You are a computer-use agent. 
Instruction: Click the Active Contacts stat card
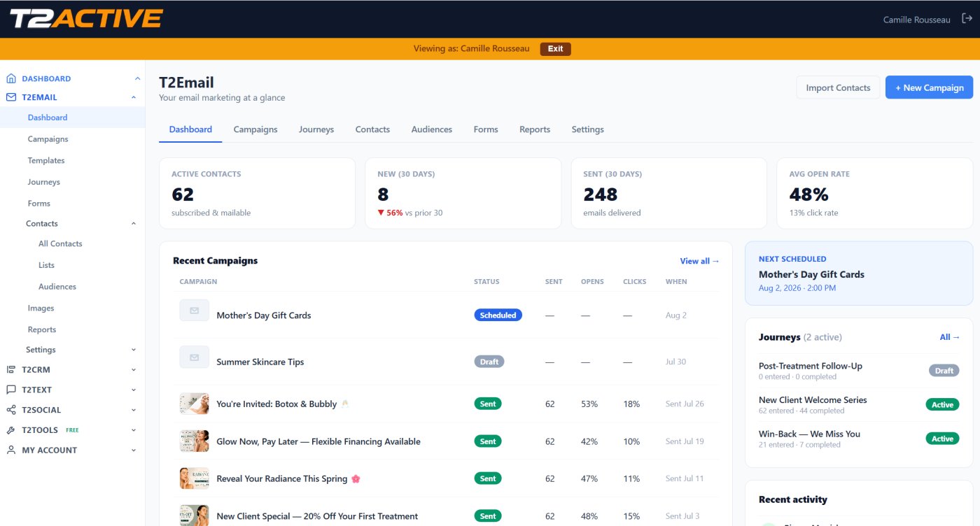coord(257,193)
